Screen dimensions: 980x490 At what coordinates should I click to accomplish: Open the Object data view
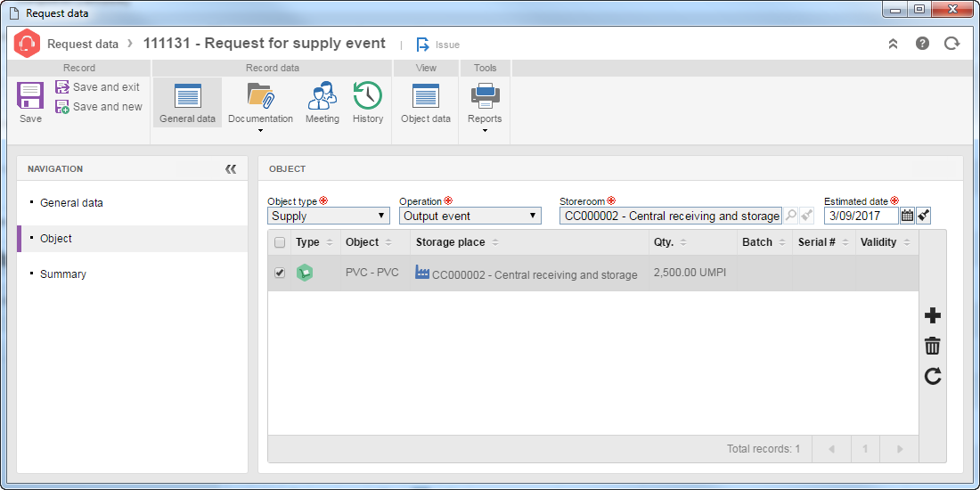426,103
